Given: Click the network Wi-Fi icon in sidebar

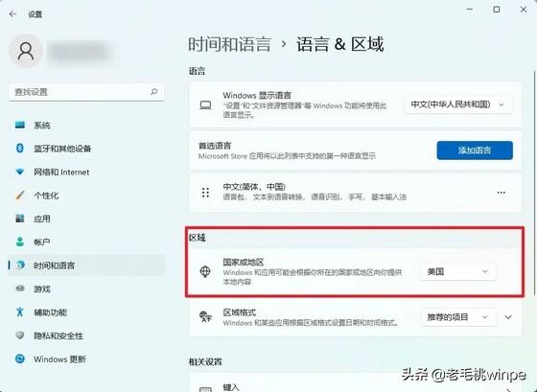Looking at the screenshot, I should 20,172.
